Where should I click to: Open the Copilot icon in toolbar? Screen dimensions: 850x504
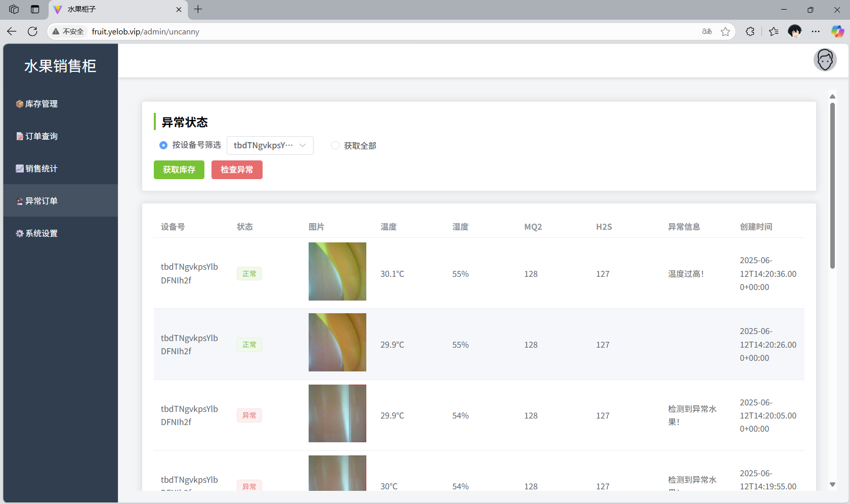[x=837, y=31]
